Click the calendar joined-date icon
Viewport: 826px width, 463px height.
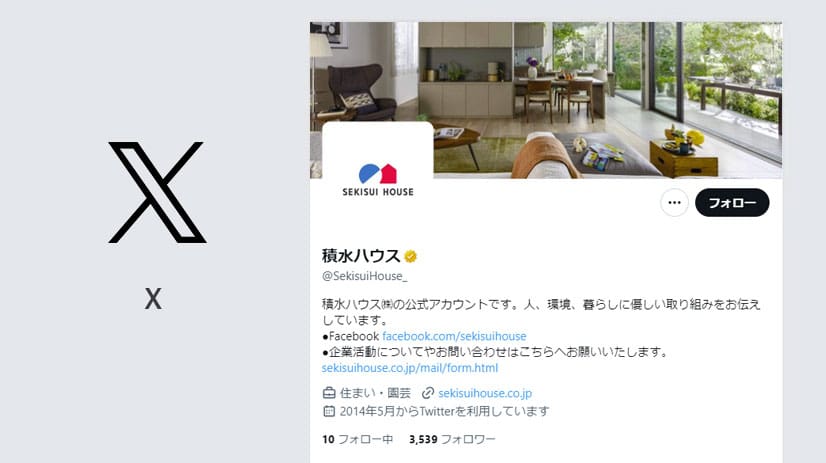[329, 411]
